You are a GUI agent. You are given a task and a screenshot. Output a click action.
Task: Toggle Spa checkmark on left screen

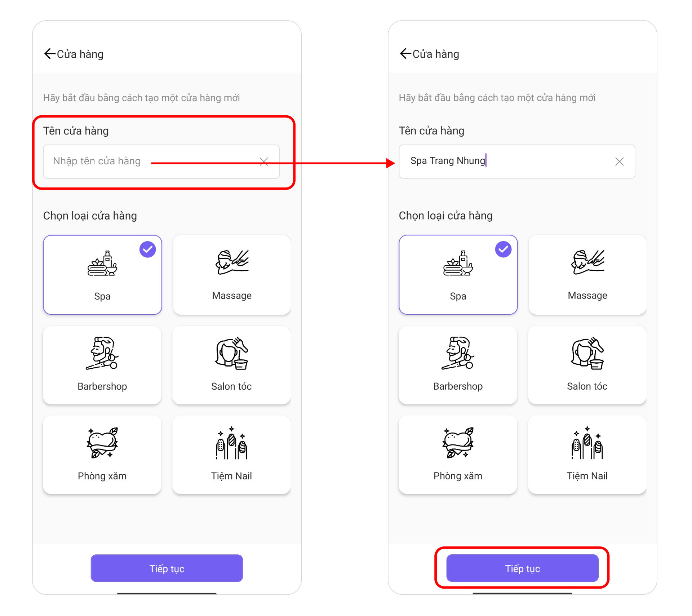(x=147, y=249)
